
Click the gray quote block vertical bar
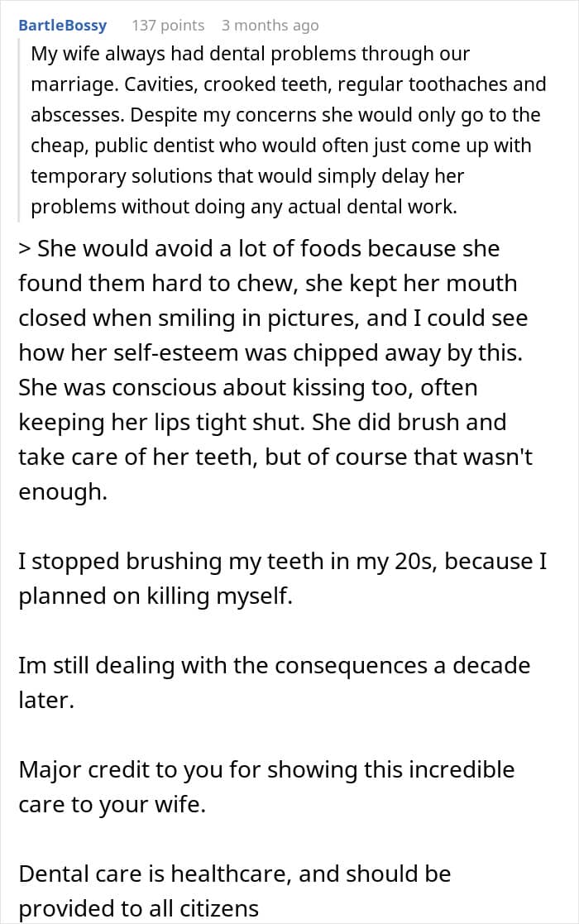tap(19, 130)
